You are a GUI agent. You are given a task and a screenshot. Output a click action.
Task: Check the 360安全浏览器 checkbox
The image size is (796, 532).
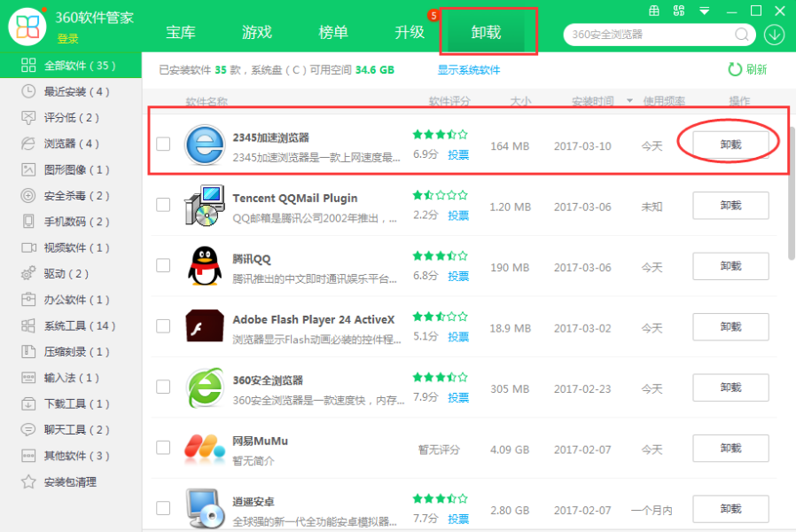[x=163, y=387]
